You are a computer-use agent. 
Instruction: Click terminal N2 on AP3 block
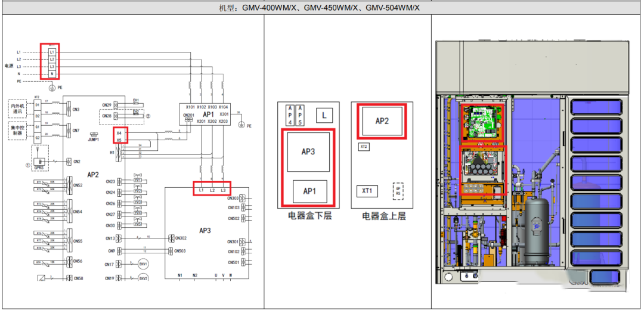click(195, 275)
